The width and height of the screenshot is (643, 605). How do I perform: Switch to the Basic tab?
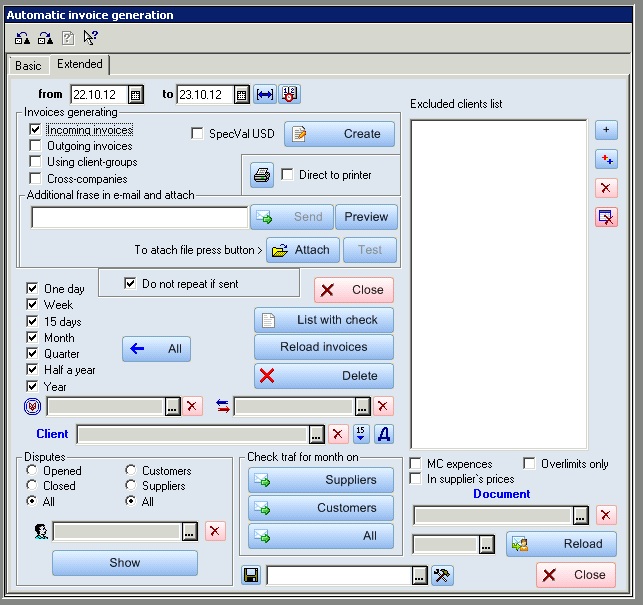point(28,66)
